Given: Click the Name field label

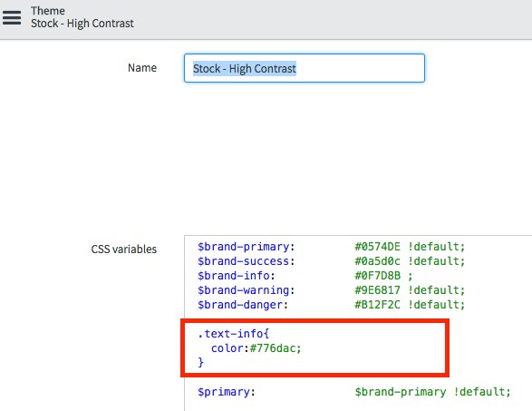Looking at the screenshot, I should click(x=142, y=68).
